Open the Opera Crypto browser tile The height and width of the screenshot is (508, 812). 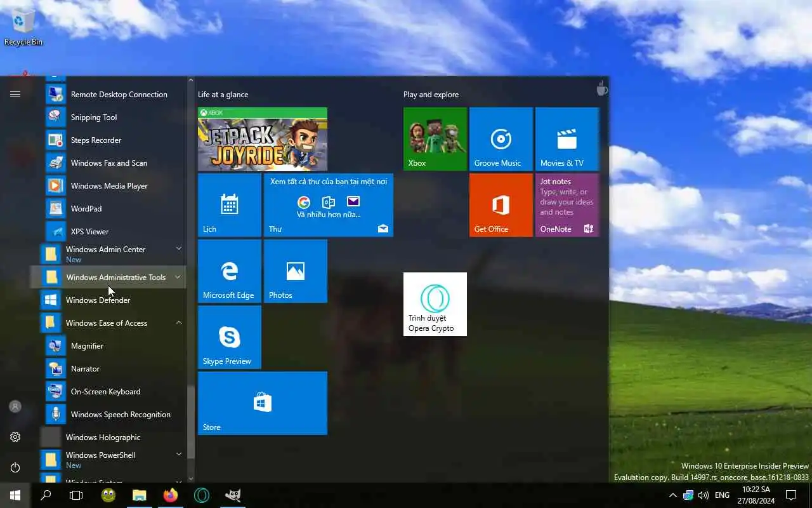[x=435, y=304]
